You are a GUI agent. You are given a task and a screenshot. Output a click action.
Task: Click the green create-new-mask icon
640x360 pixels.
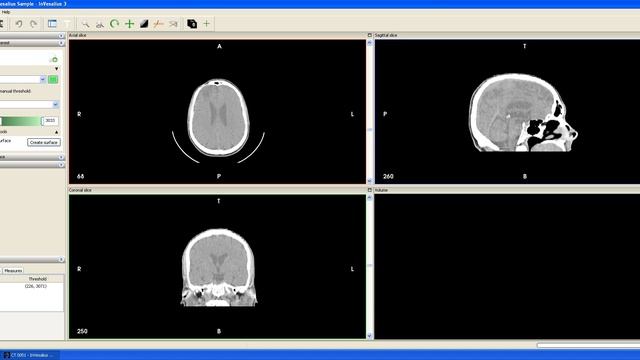click(54, 59)
